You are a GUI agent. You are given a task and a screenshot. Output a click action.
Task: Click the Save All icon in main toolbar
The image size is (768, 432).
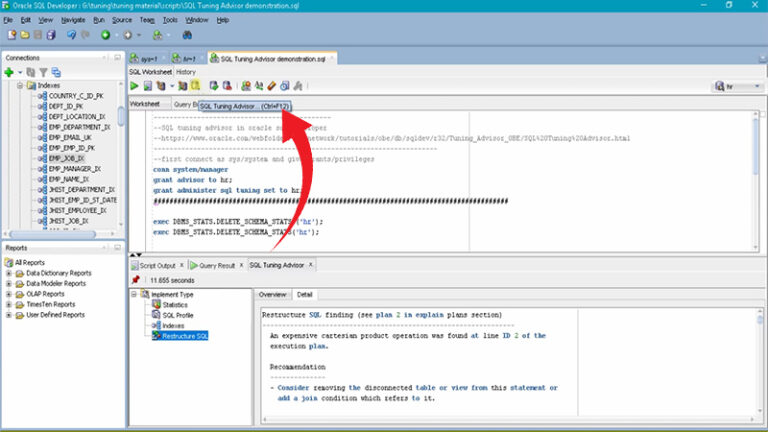click(51, 35)
